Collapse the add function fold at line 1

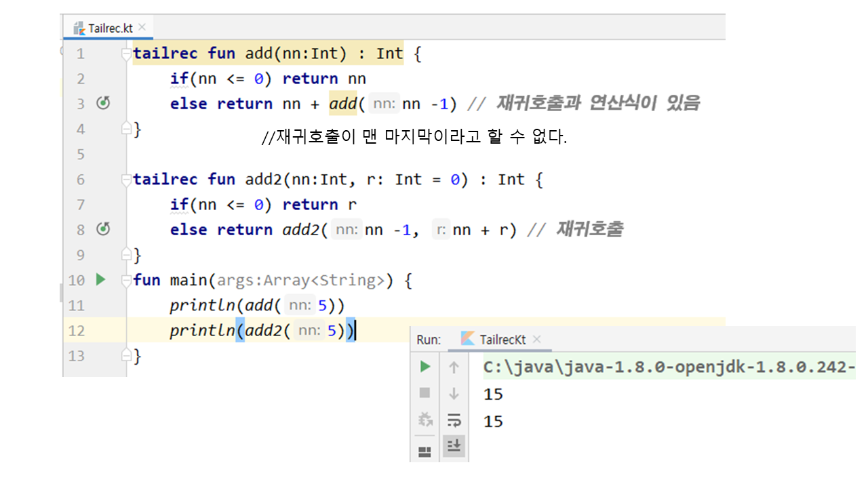pyautogui.click(x=125, y=54)
